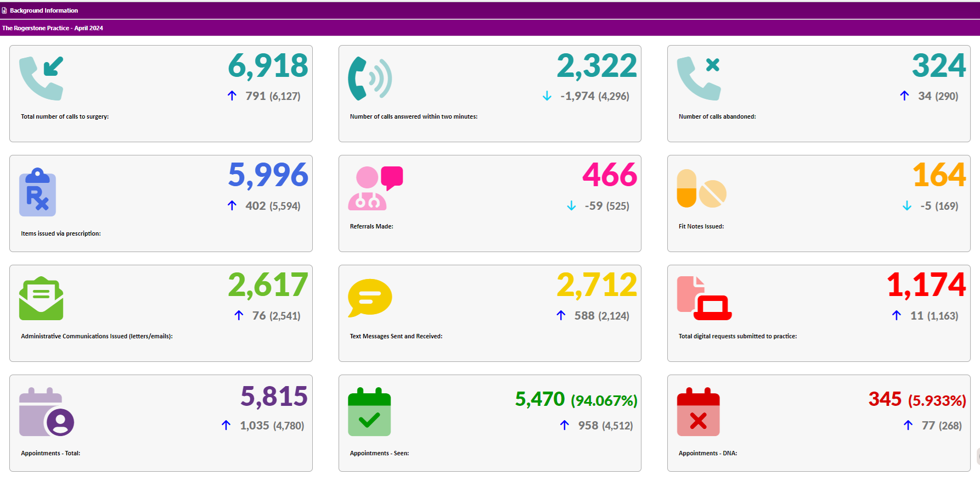Click the 5,996 items issued value
The width and height of the screenshot is (980, 480).
tap(268, 176)
